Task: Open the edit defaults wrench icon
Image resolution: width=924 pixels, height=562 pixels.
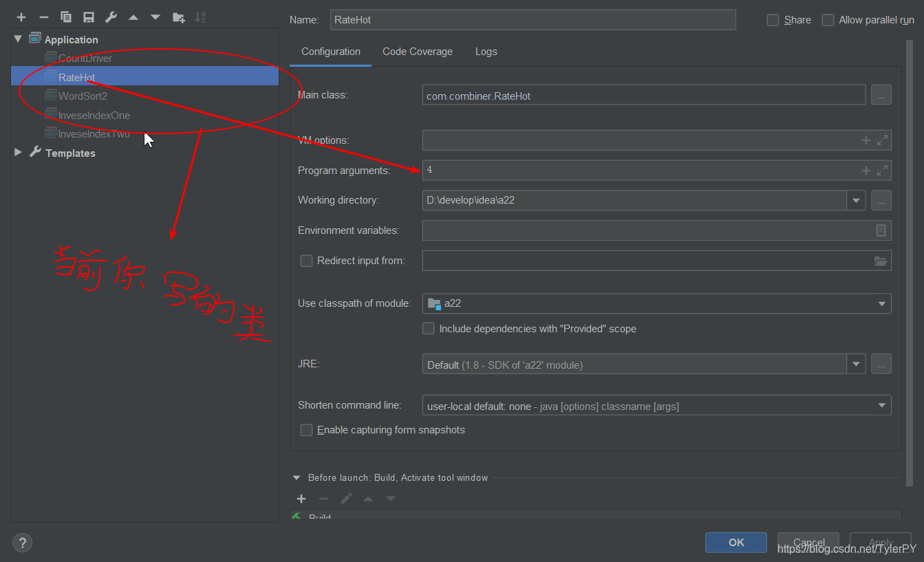Action: 111,17
